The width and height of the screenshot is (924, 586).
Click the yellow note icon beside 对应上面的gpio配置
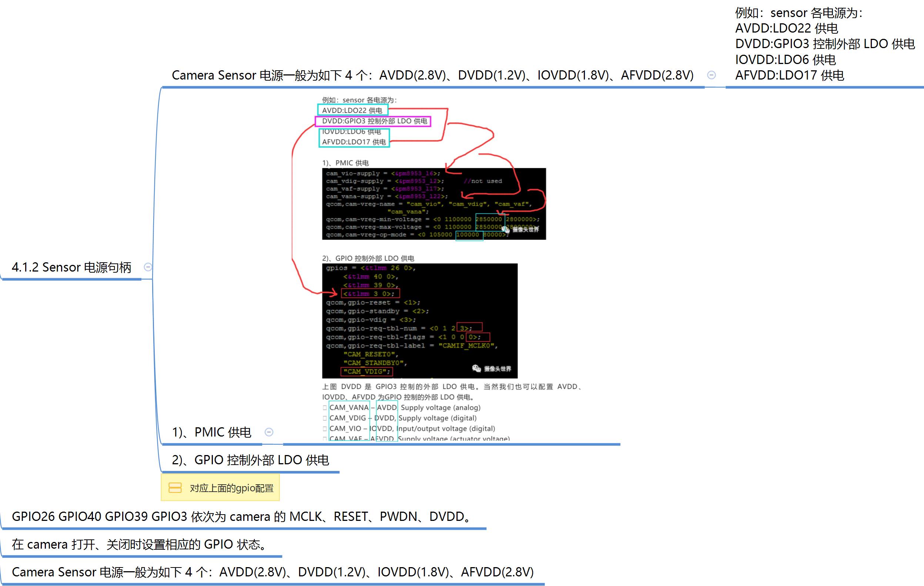click(175, 488)
